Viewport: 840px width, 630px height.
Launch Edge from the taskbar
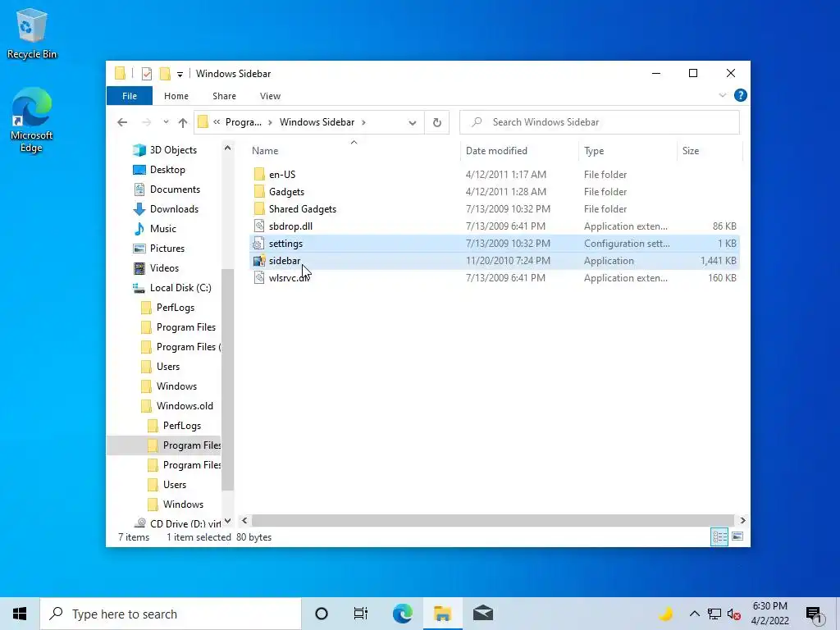tap(402, 614)
